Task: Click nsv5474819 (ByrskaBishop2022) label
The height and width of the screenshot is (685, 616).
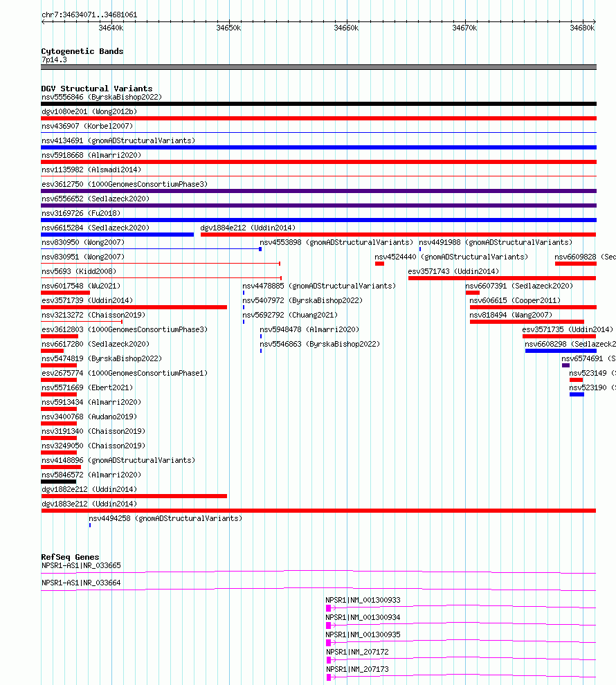Action: pos(101,358)
